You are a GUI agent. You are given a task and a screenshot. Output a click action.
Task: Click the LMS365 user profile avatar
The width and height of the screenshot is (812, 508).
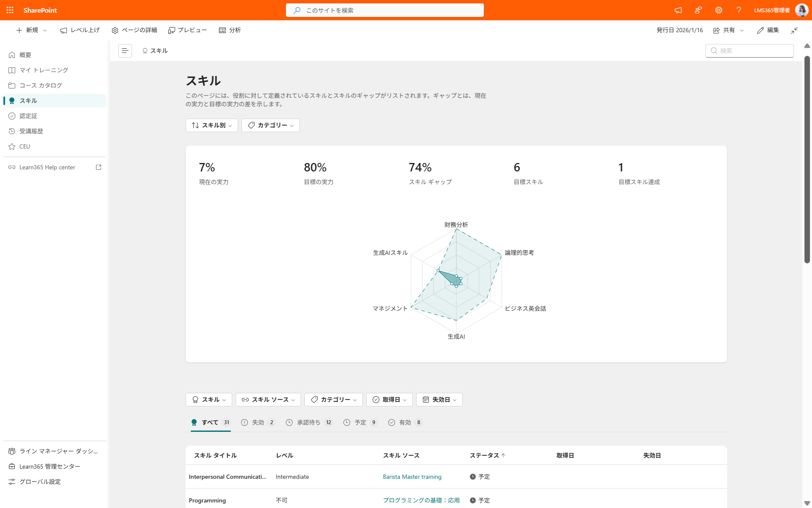[801, 10]
